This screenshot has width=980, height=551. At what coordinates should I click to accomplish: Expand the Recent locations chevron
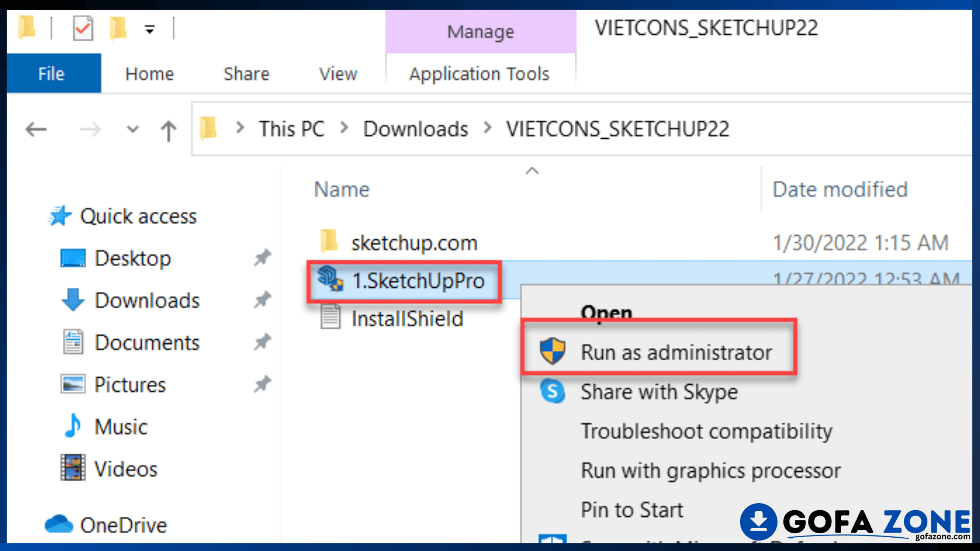click(133, 129)
